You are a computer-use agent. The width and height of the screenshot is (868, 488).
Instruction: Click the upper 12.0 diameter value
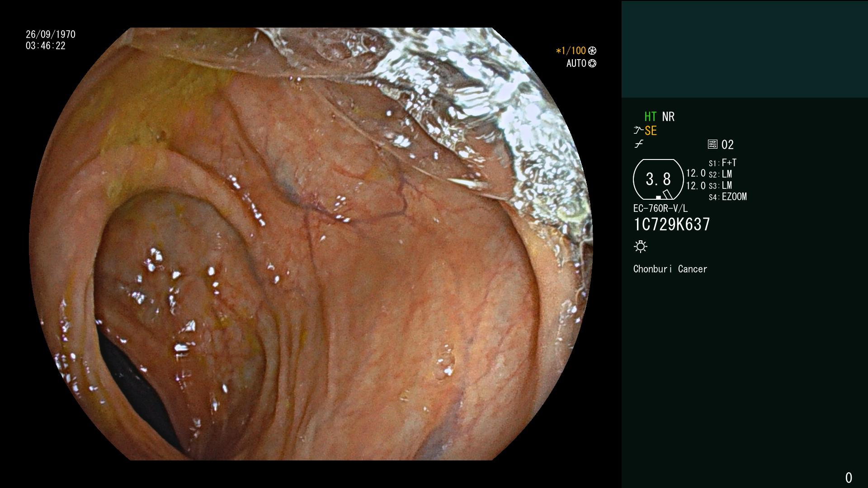coord(696,173)
